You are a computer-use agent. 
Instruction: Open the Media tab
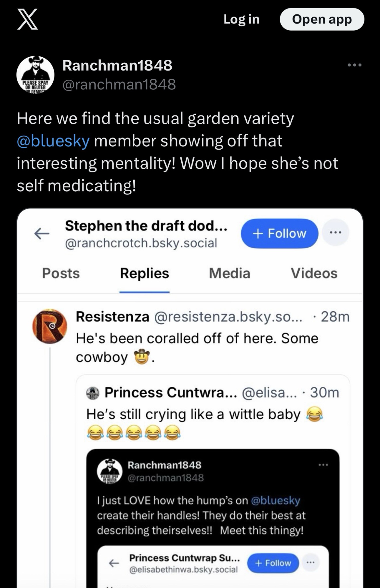[x=229, y=273]
